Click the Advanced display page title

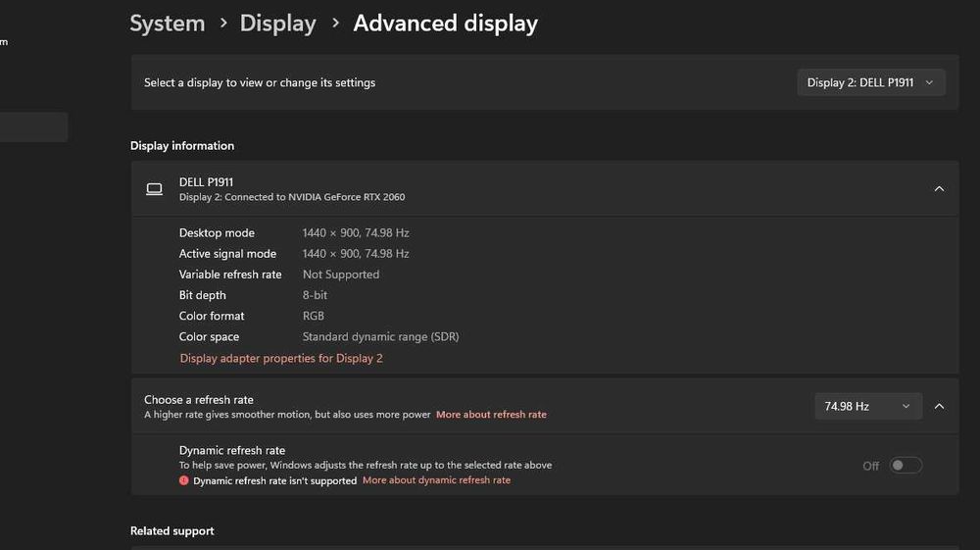pos(445,24)
